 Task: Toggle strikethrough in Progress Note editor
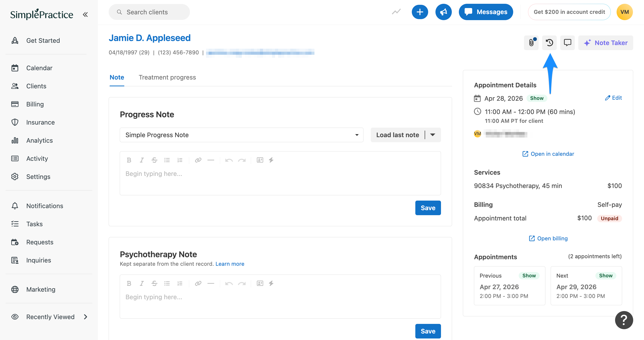pyautogui.click(x=154, y=160)
